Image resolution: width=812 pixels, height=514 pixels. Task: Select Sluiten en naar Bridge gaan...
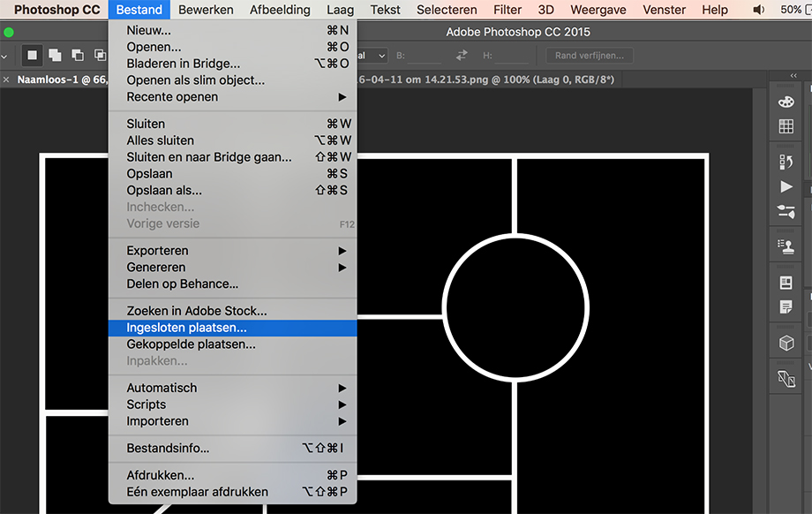232,157
